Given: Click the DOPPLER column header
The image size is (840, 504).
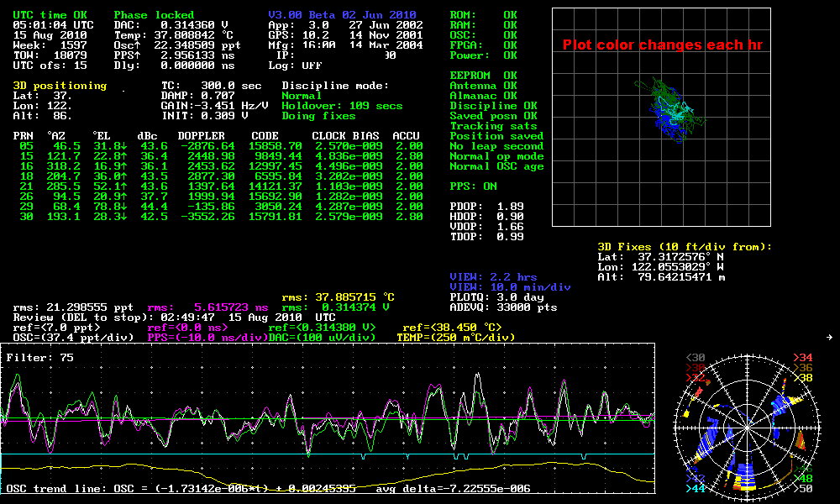Looking at the screenshot, I should (201, 135).
